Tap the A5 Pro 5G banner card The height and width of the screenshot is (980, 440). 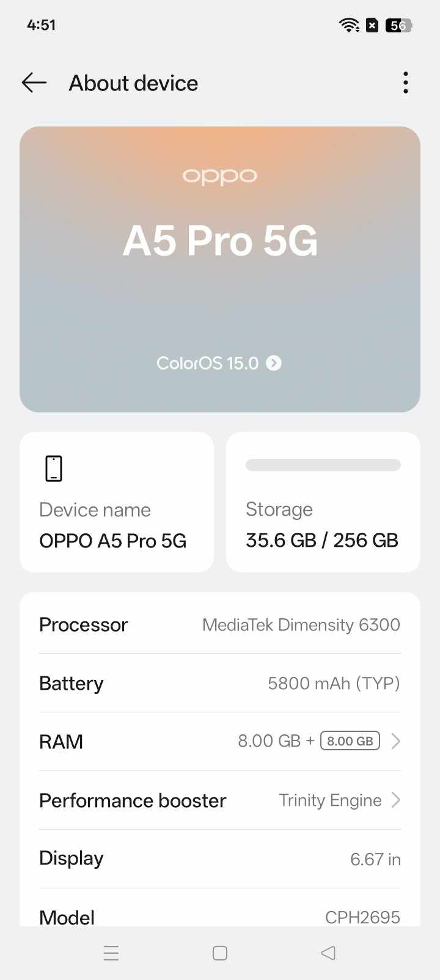(220, 269)
